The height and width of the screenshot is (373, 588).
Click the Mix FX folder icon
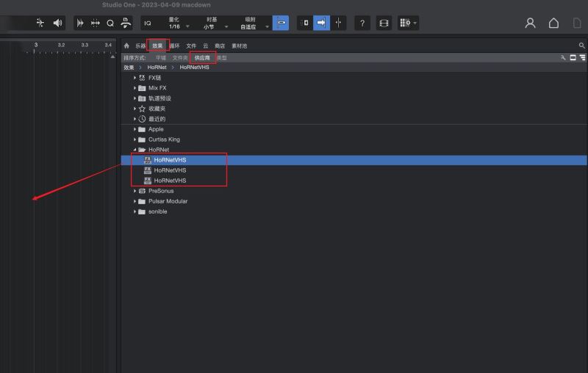(x=142, y=88)
